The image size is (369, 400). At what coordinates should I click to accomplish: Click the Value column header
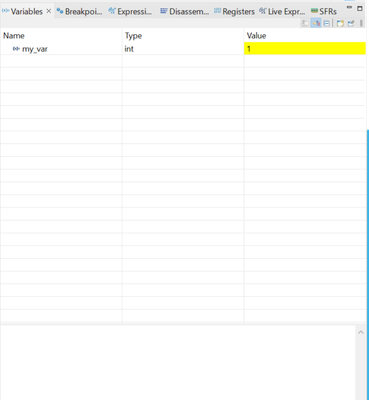click(x=305, y=36)
